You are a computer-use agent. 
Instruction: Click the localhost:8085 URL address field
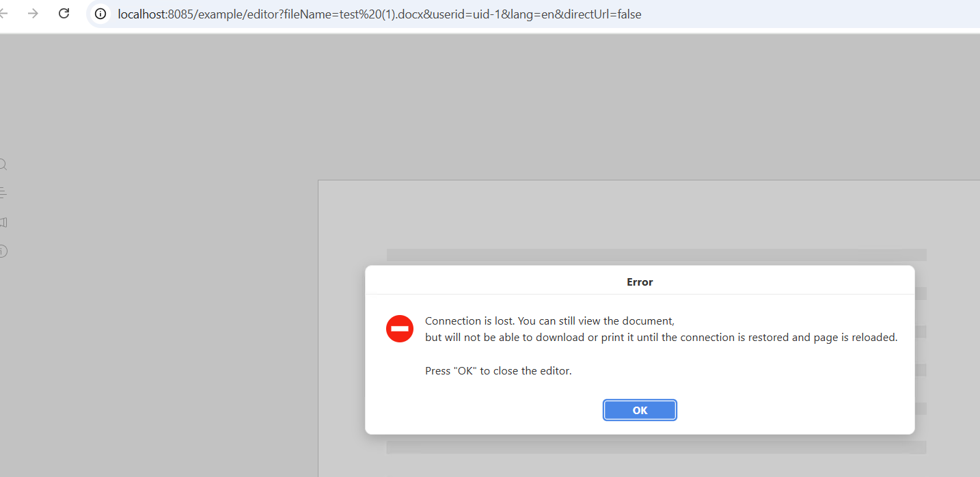[x=379, y=14]
